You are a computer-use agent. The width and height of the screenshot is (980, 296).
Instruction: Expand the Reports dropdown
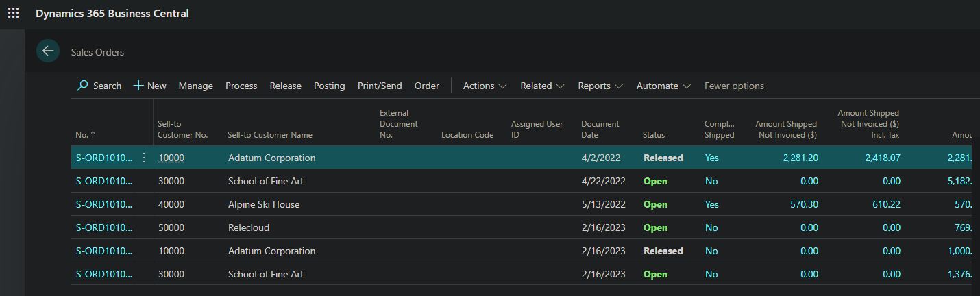point(601,86)
